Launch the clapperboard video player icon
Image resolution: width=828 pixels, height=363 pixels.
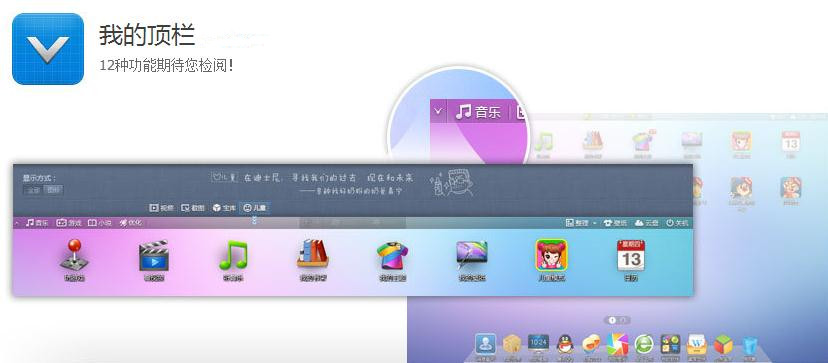(x=154, y=255)
